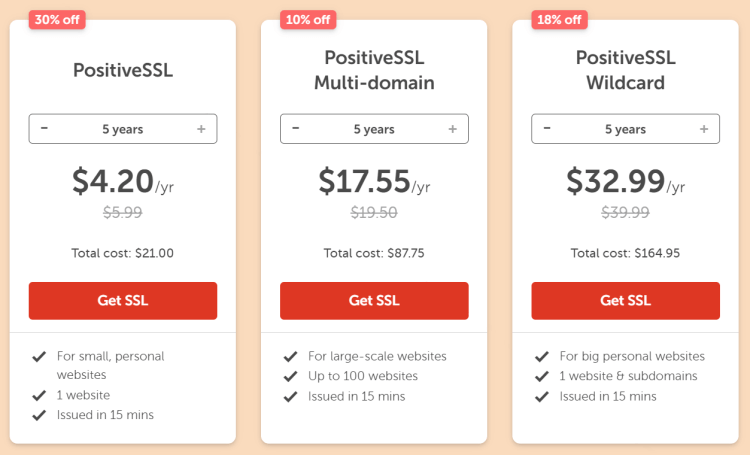Click Get SSL for PositiveSSL
This screenshot has width=750, height=455.
click(x=123, y=301)
